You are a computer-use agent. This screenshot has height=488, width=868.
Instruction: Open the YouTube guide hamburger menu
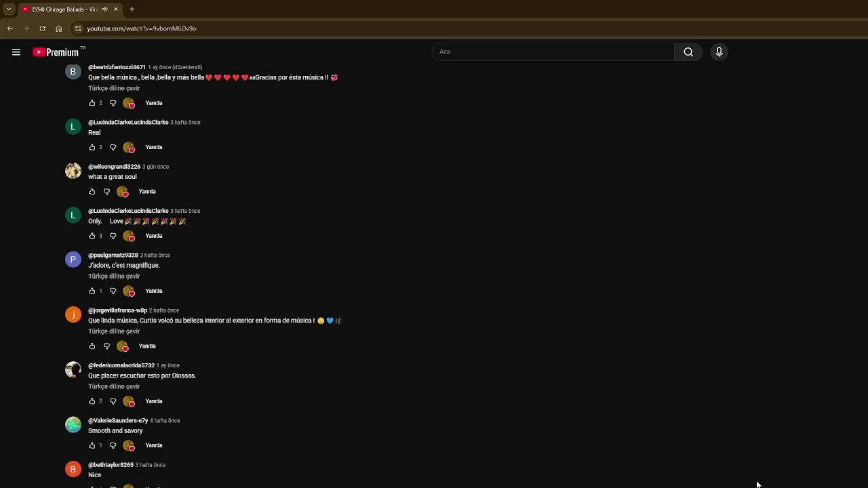point(16,52)
